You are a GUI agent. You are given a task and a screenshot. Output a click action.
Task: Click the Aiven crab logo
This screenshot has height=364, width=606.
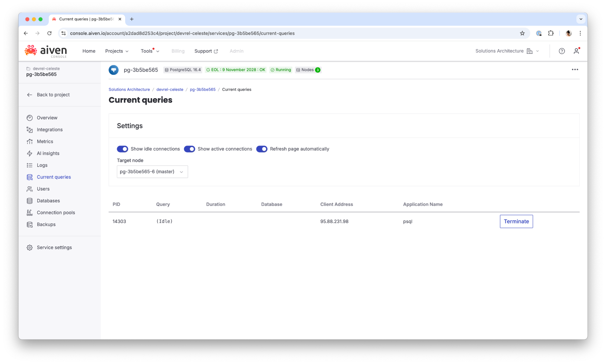coord(31,50)
